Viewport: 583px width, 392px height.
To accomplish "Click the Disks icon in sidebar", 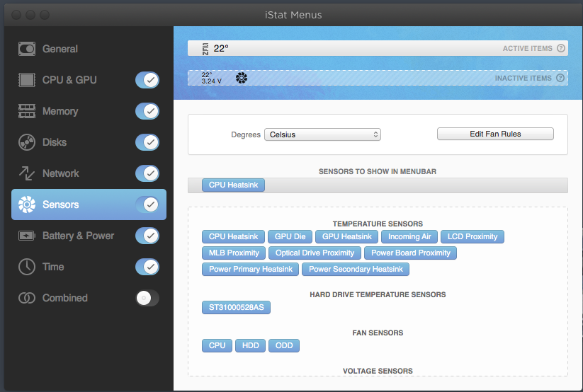I will click(27, 142).
